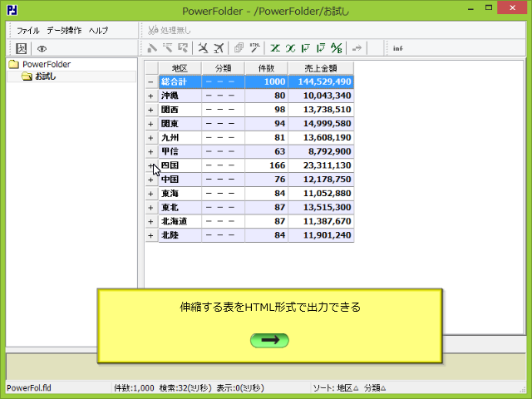Click the 中国 region cell

pos(180,180)
